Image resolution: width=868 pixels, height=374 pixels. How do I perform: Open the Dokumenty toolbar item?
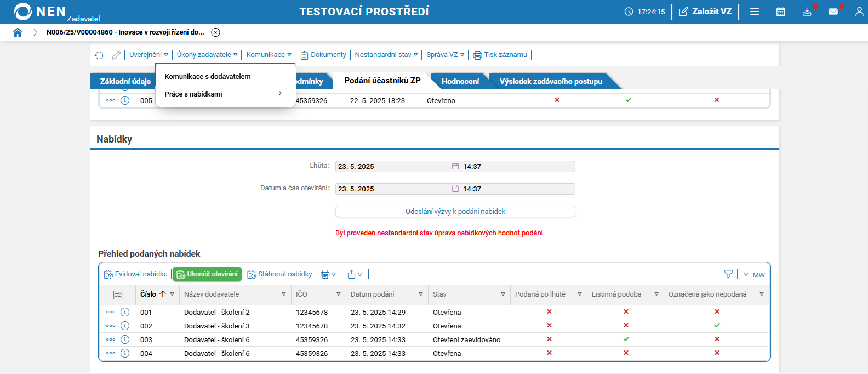pyautogui.click(x=323, y=55)
